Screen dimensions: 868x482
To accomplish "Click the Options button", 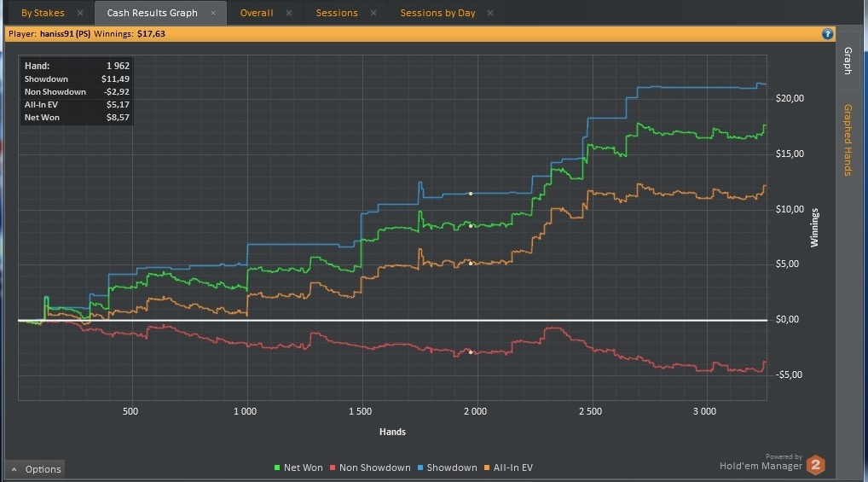I will (36, 469).
